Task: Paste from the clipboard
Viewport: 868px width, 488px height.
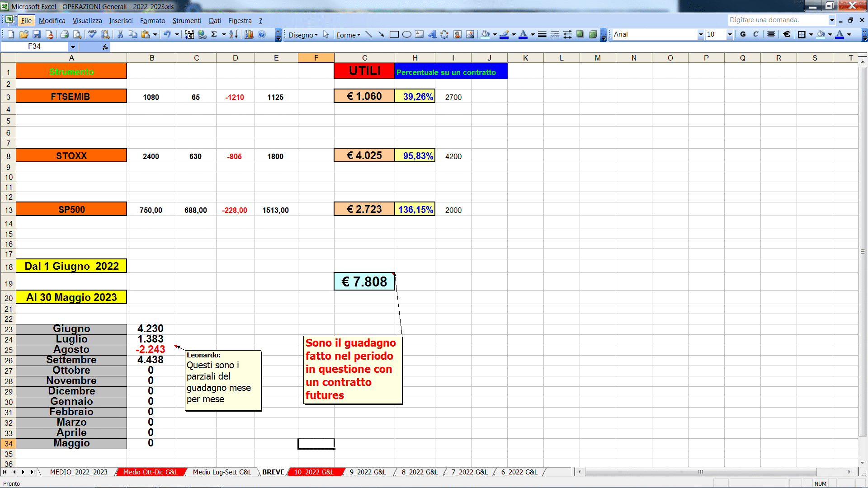Action: [146, 34]
